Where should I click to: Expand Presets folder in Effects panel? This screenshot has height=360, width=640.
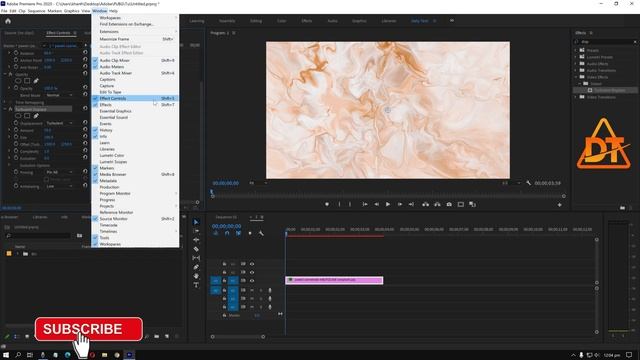[x=576, y=50]
